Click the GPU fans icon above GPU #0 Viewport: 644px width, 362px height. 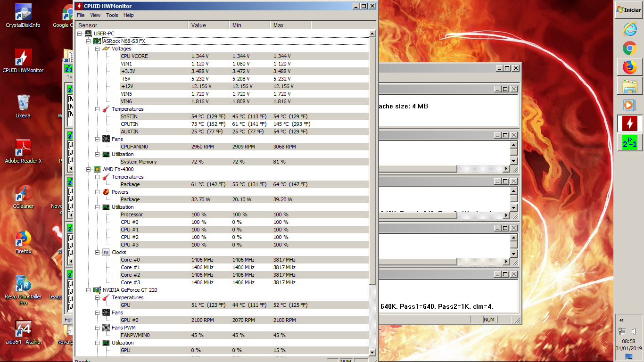106,313
